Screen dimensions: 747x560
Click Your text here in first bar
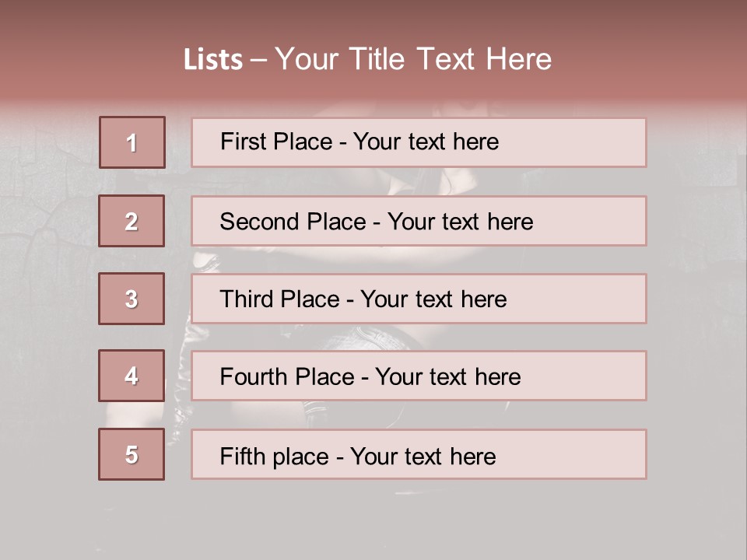tap(426, 142)
